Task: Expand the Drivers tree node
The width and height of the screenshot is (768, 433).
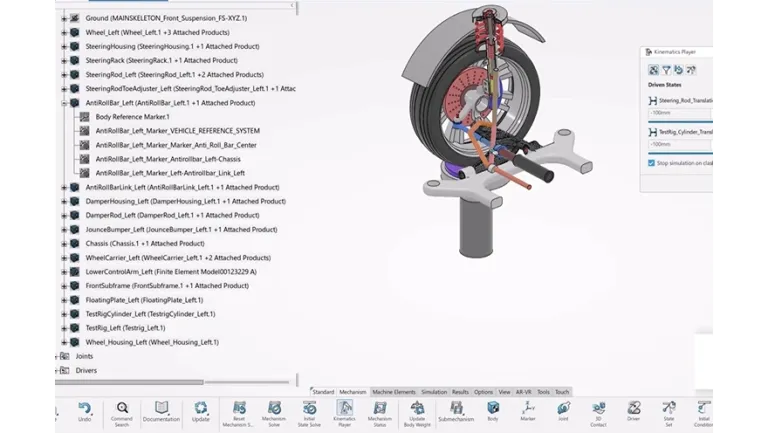Action: tap(57, 370)
